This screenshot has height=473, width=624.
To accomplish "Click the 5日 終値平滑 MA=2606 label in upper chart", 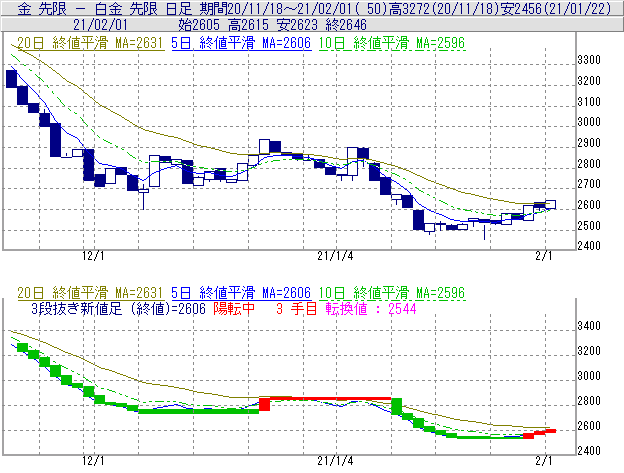I will 241,43.
